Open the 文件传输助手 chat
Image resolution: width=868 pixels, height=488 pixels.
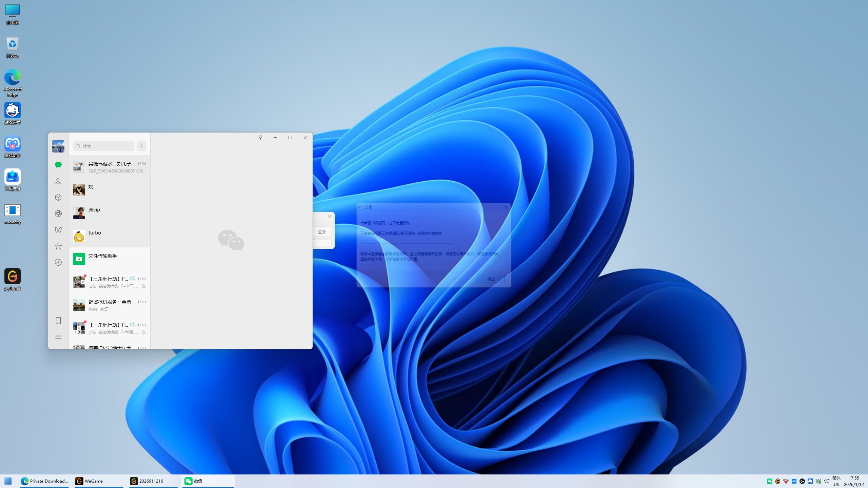109,259
